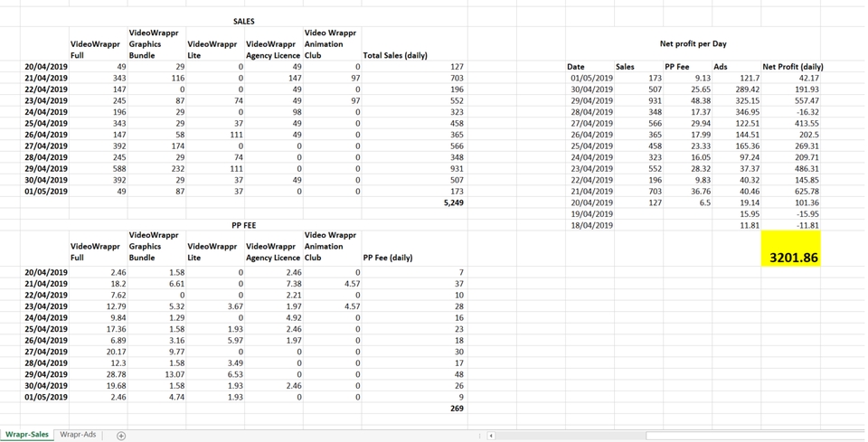Select the 18/04/2019 date cell
The image size is (868, 442).
click(590, 225)
